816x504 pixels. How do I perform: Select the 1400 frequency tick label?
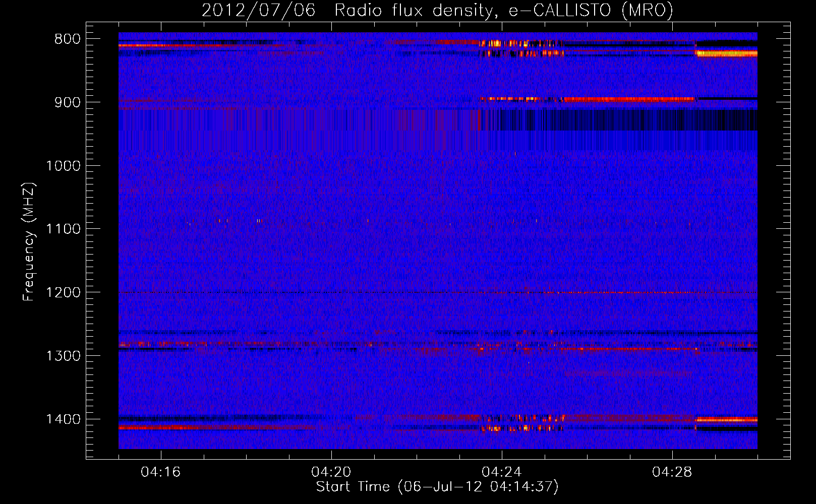(x=63, y=419)
